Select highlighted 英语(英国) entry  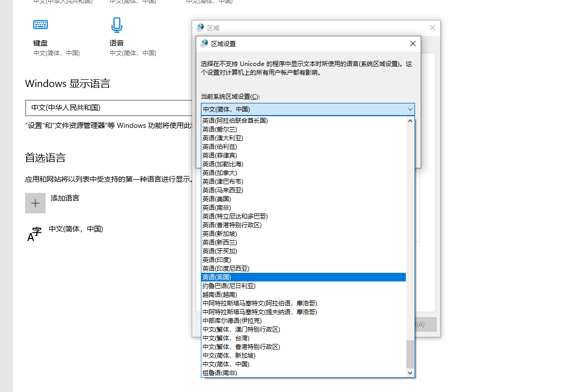(303, 277)
